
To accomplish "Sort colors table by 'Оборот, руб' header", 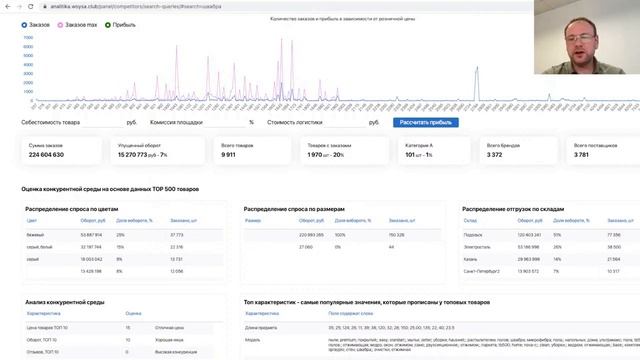I will [93, 221].
